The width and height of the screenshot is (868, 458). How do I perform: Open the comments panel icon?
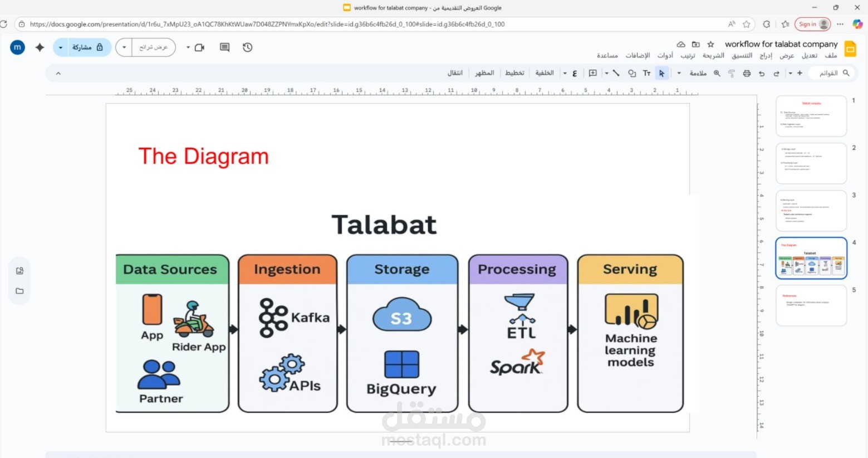click(x=224, y=47)
